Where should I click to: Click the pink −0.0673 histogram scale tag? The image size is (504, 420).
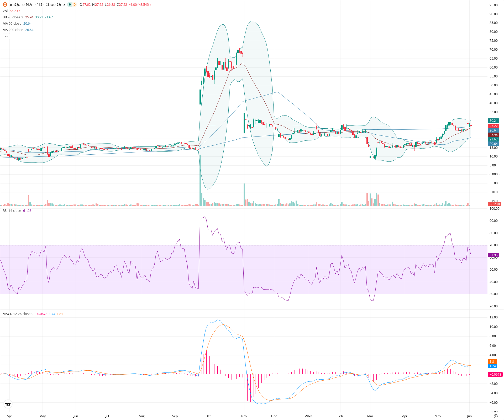click(495, 375)
